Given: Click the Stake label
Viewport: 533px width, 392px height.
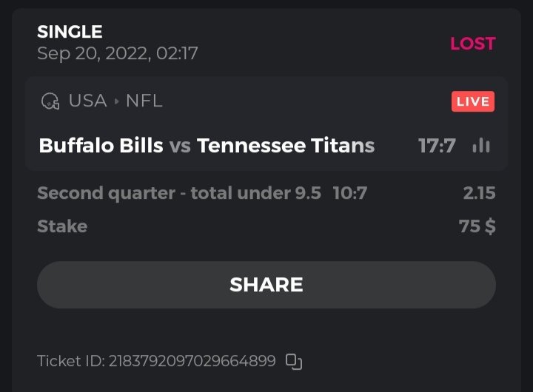Looking at the screenshot, I should pos(62,226).
